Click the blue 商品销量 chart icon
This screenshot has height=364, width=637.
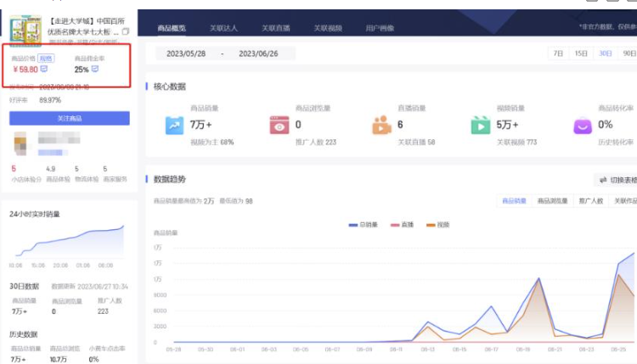coord(174,125)
